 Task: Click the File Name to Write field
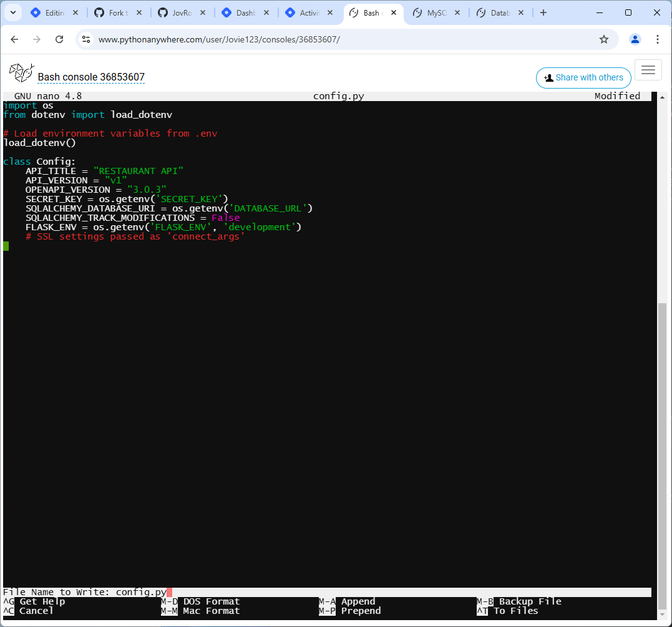[x=327, y=592]
